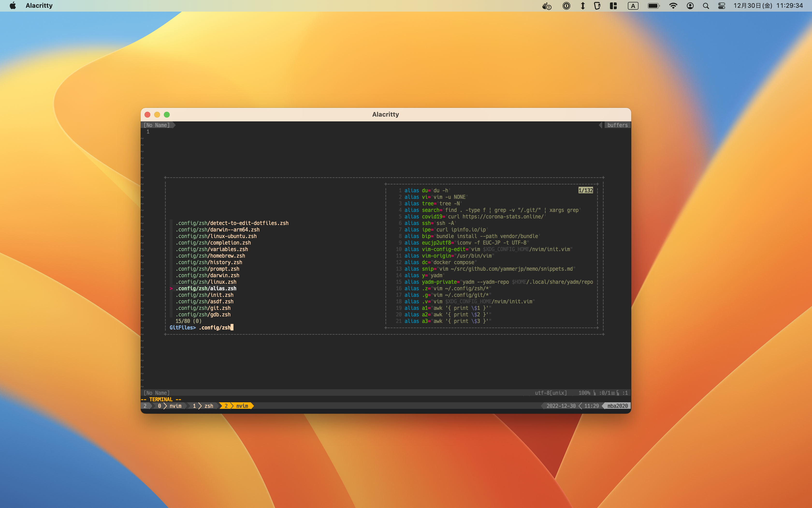Click preview line alias dc docker compose
The height and width of the screenshot is (508, 812).
(x=440, y=262)
